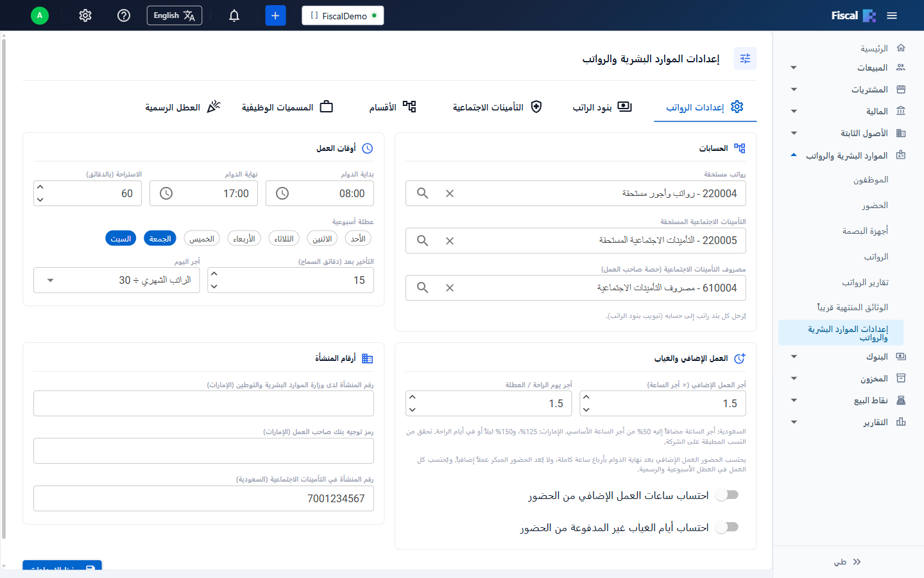Enable احتساب أيام الغياب غير المدفوعة toggle
This screenshot has width=924, height=578.
728,527
